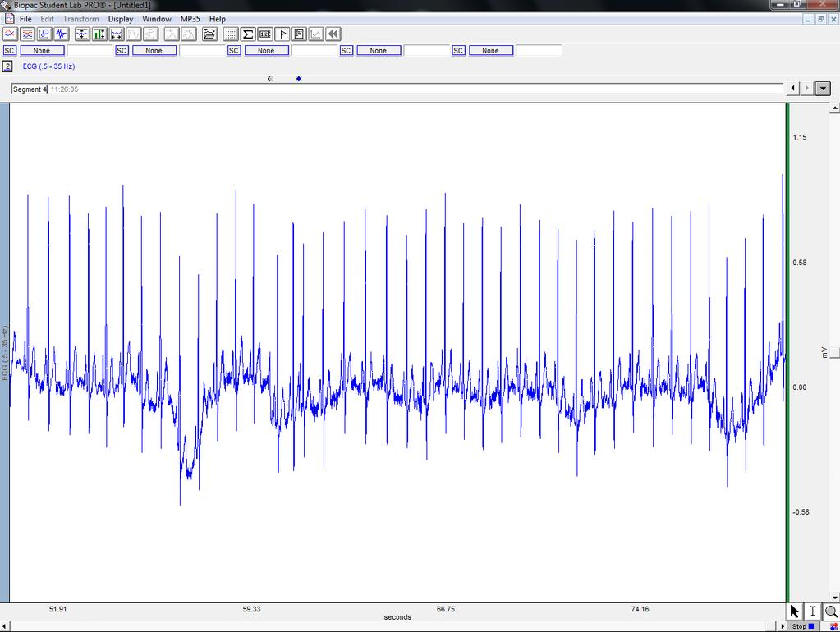Click the greyed sine wave toolbar icon
The width and height of the screenshot is (840, 632).
133,34
